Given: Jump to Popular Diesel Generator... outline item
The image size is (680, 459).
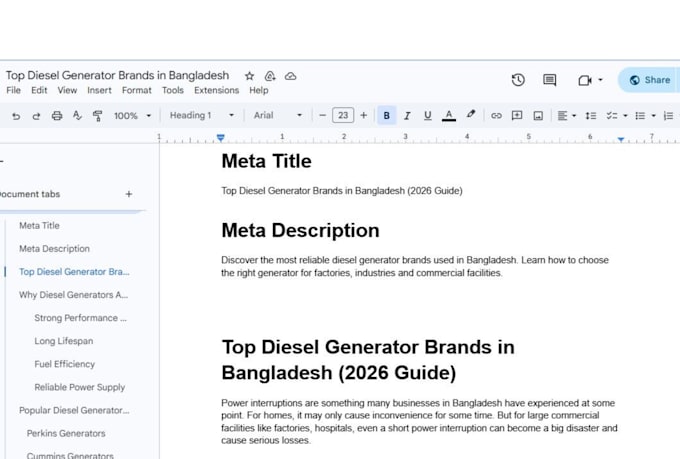Looking at the screenshot, I should [x=74, y=410].
